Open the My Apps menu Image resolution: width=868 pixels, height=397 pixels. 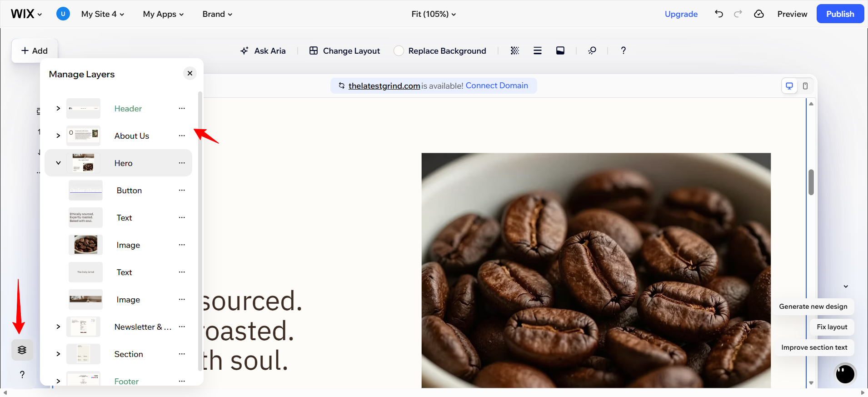tap(163, 14)
